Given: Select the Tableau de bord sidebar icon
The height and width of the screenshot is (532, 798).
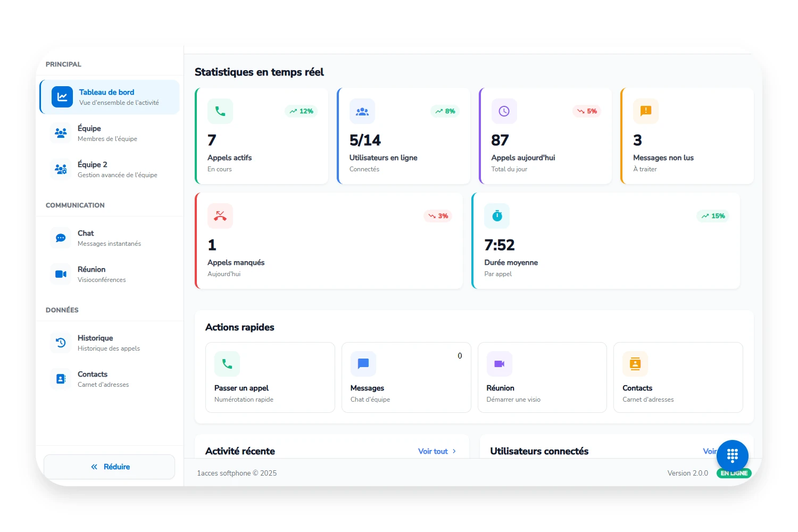Looking at the screenshot, I should pos(62,97).
